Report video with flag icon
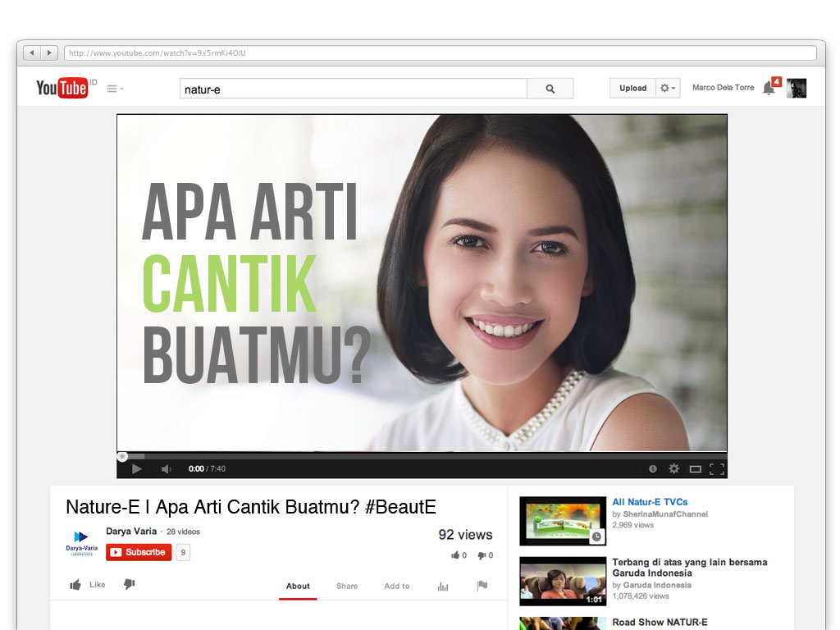The image size is (840, 630). [482, 586]
